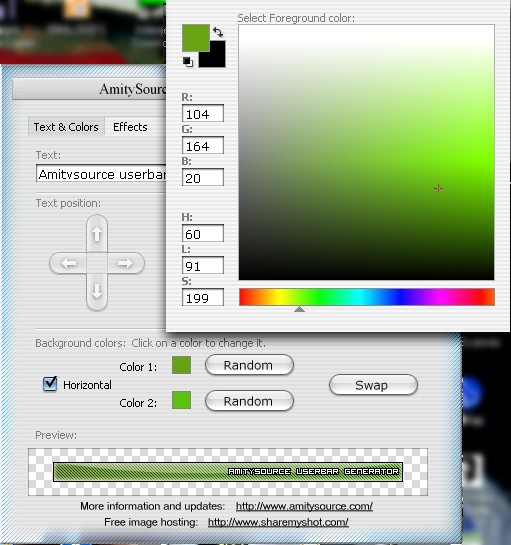This screenshot has width=511, height=545.
Task: Open the Text & Colors tab
Action: tap(66, 127)
